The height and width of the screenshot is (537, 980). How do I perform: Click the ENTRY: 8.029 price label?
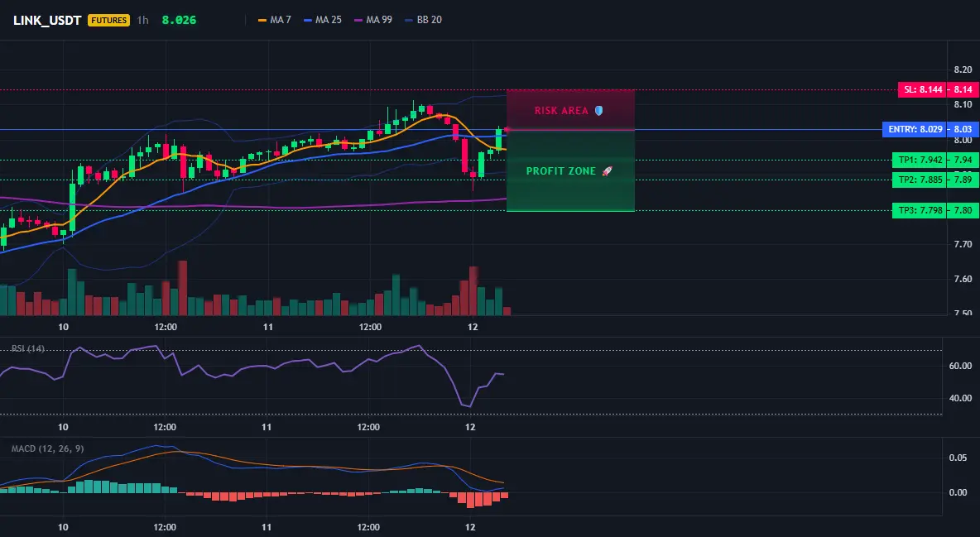click(x=914, y=129)
